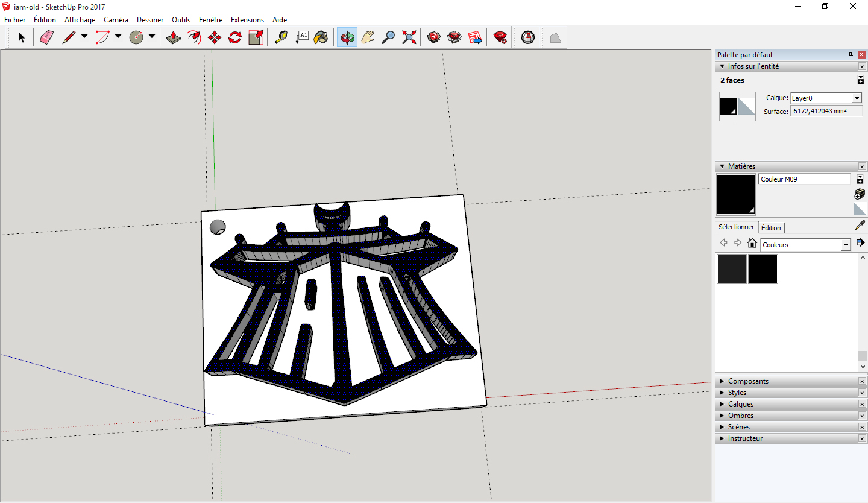The width and height of the screenshot is (868, 503).
Task: Open the pencil line tool dropdown arrow
Action: click(84, 37)
